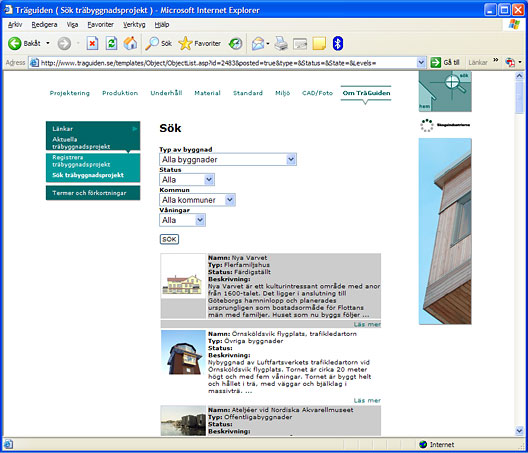Click the Back (Bakåt) arrow icon
The height and width of the screenshot is (453, 528).
(x=14, y=43)
